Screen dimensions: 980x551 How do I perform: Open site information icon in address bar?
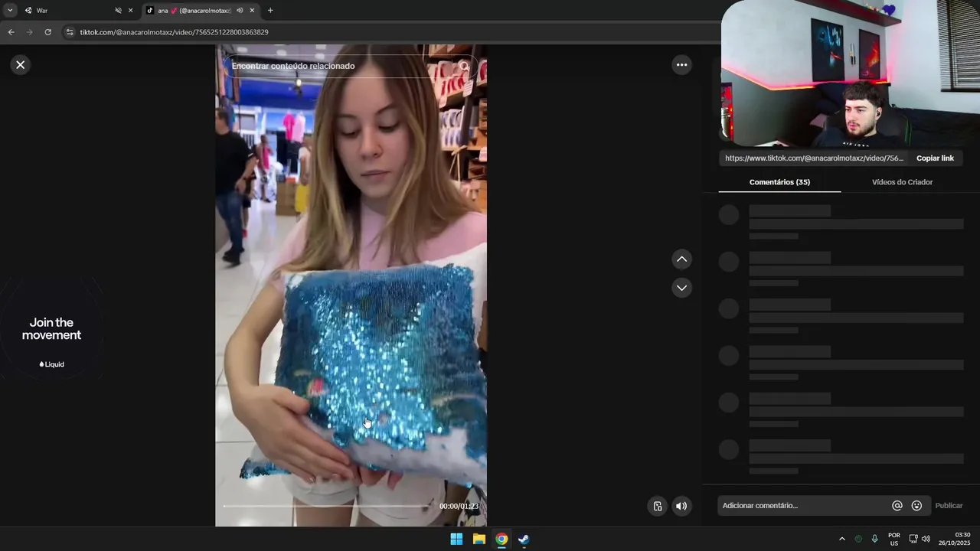tap(70, 32)
